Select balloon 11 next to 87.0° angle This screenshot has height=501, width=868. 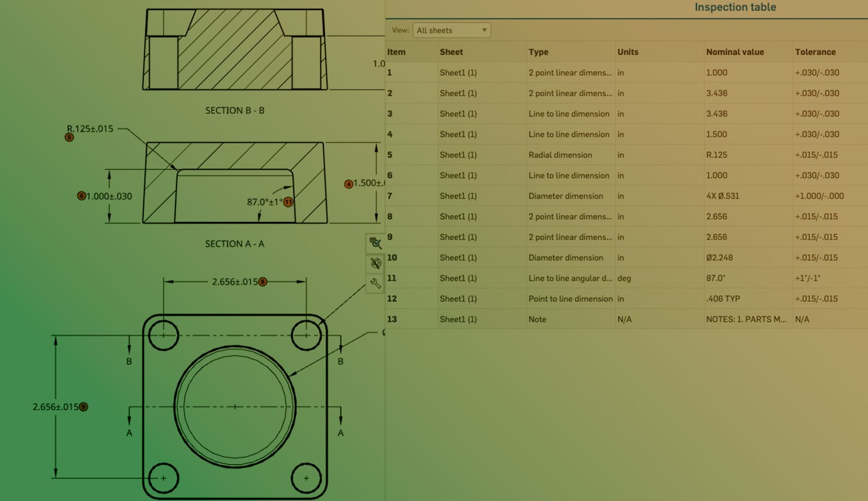pos(289,202)
